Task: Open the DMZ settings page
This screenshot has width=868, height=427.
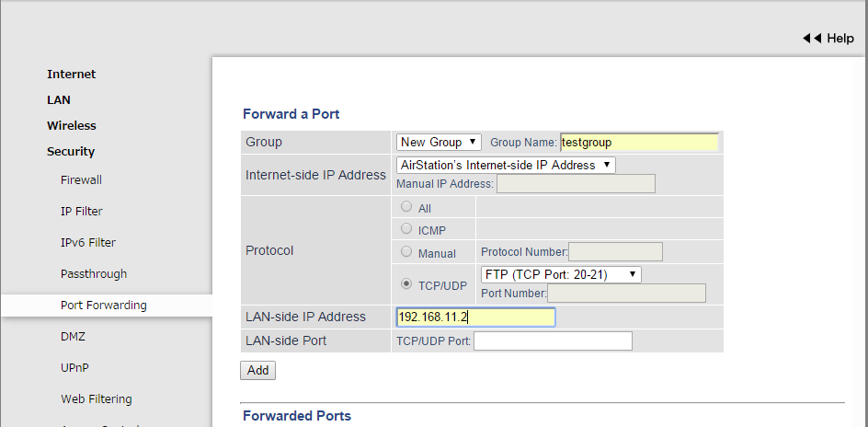Action: point(73,337)
